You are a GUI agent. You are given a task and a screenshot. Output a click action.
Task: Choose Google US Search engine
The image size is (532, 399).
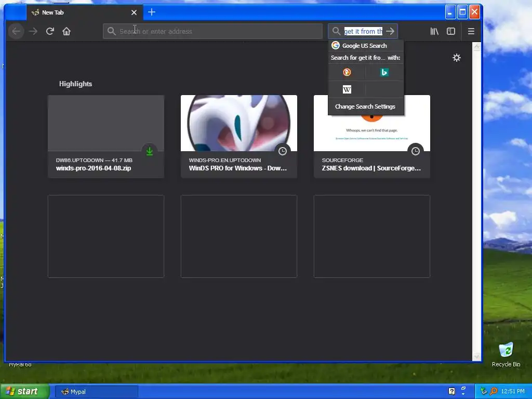point(366,46)
